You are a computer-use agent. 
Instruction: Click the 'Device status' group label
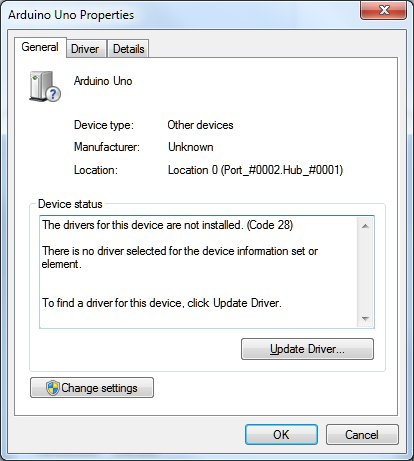point(70,204)
